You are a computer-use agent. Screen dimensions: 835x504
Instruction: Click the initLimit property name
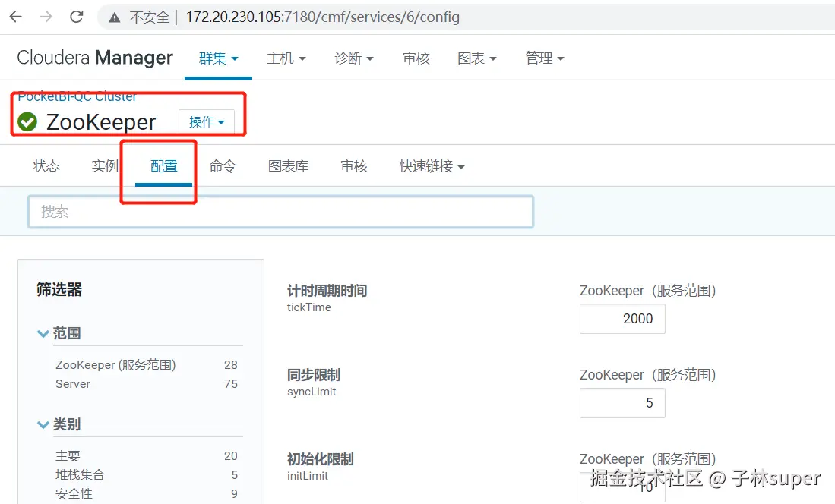pos(307,476)
